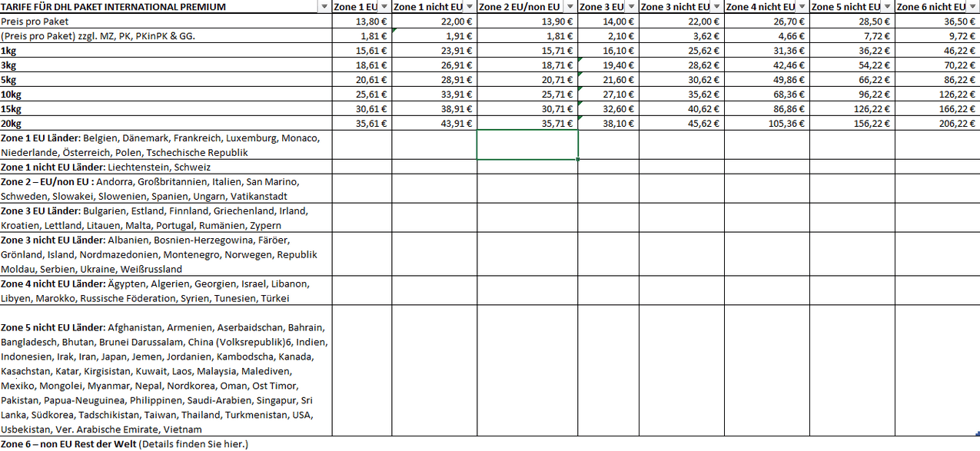Image resolution: width=980 pixels, height=451 pixels.
Task: Select the 9,72 € surcharge cell
Action: coord(938,36)
